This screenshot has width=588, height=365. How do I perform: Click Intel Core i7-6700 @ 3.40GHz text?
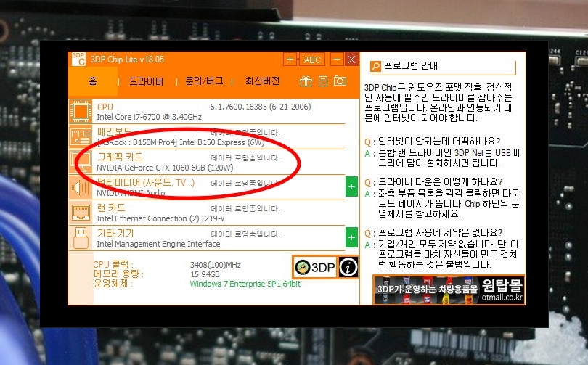coord(150,117)
